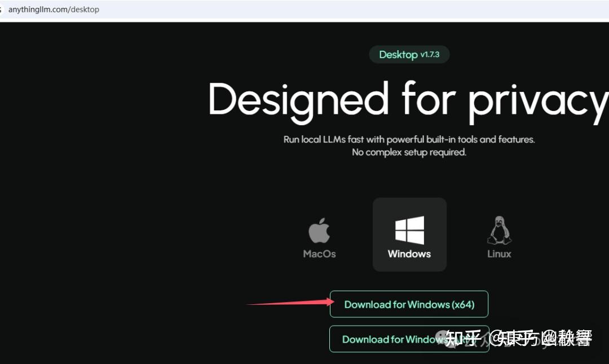Select the Windows platform tile
This screenshot has width=609, height=364.
point(409,234)
